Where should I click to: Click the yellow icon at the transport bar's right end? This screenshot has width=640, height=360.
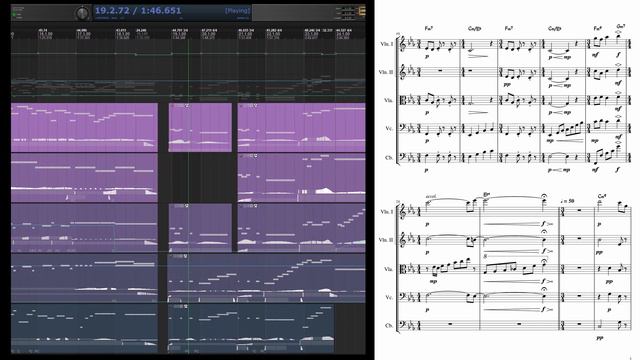click(x=362, y=11)
